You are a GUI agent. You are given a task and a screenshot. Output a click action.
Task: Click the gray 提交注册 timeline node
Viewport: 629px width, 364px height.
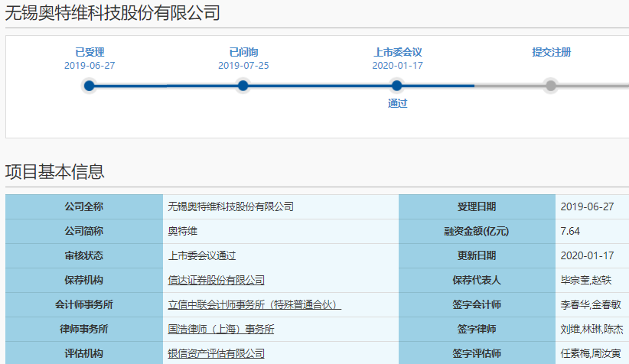pyautogui.click(x=551, y=86)
